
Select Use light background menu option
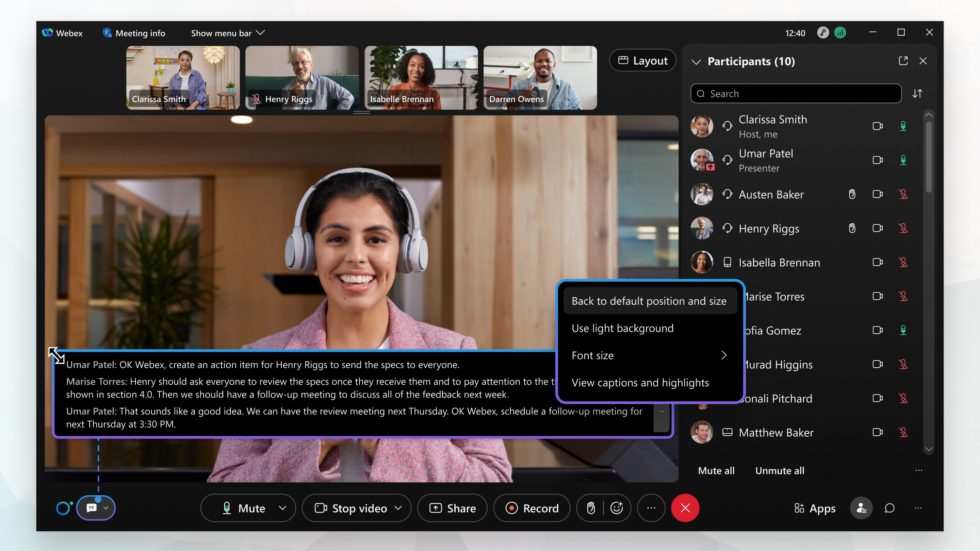(x=622, y=328)
